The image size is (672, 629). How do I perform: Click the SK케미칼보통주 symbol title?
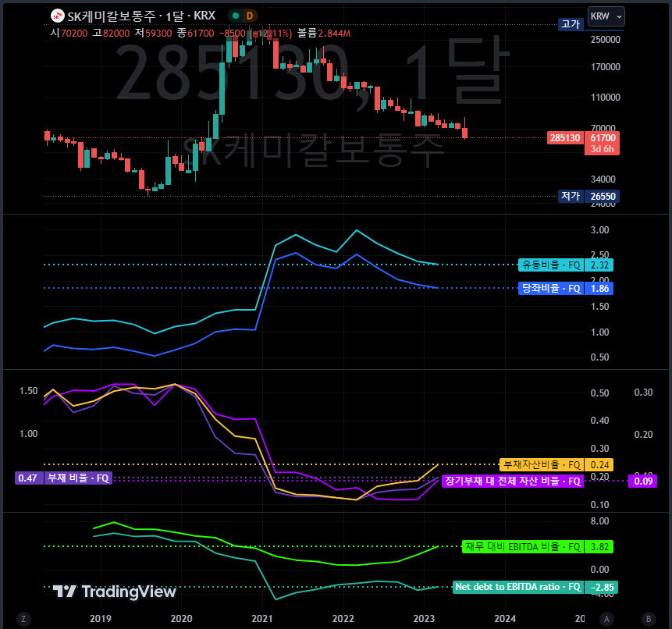112,16
